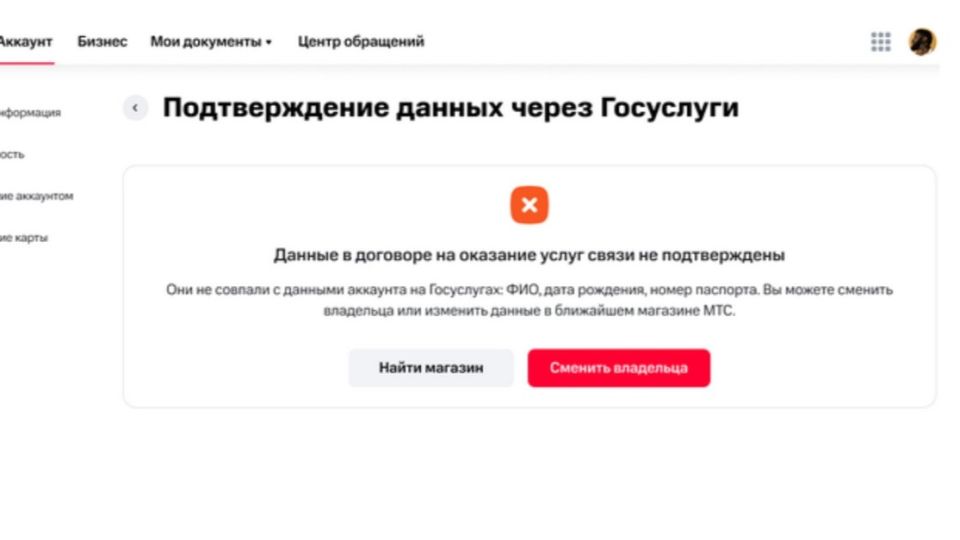Click the Данные в договоре не подтверждены message
The width and height of the screenshot is (960, 540).
pos(529,255)
